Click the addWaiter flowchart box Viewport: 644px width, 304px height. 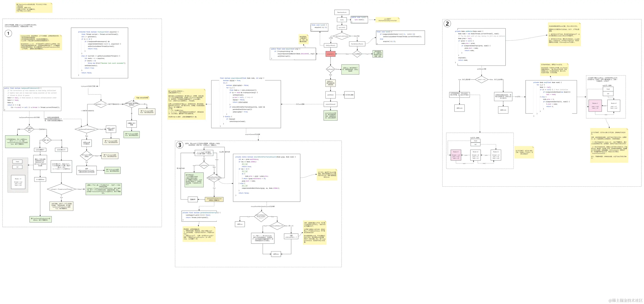point(330,95)
